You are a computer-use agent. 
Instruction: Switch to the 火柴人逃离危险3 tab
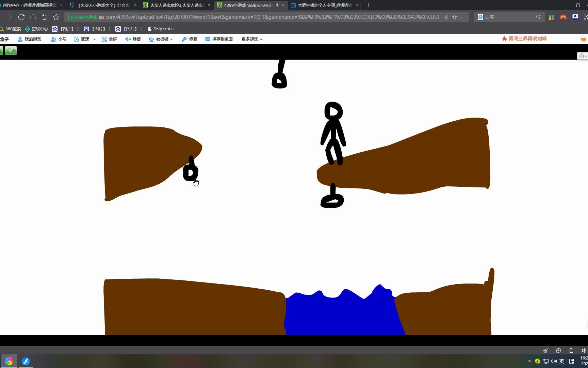tap(177, 5)
